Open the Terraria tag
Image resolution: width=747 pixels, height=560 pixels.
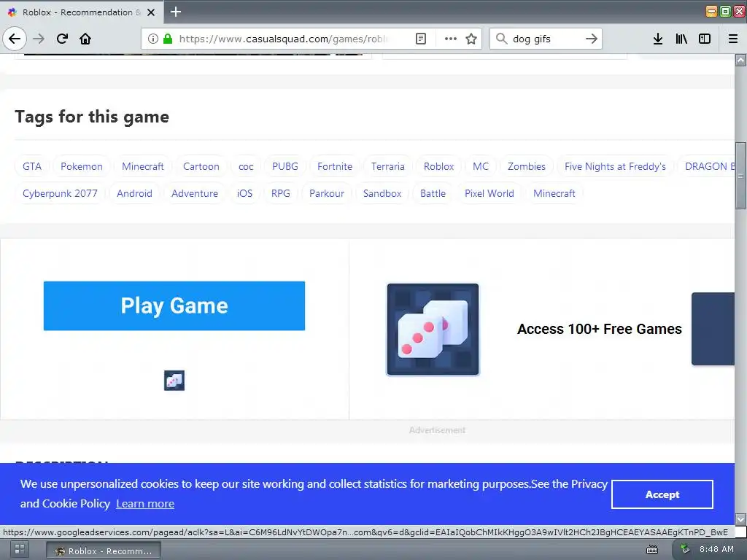pyautogui.click(x=388, y=167)
